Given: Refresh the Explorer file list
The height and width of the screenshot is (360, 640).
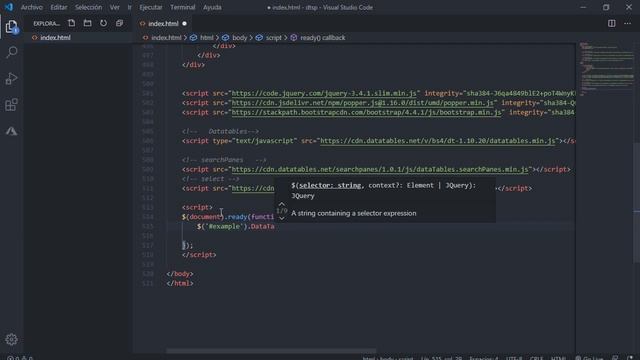Looking at the screenshot, I should [103, 23].
